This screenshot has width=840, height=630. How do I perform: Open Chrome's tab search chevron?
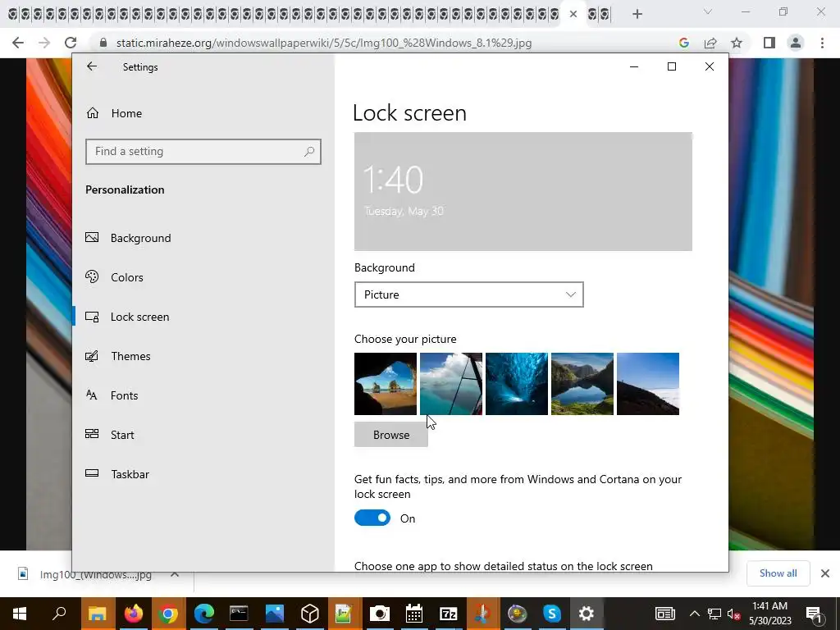708,11
